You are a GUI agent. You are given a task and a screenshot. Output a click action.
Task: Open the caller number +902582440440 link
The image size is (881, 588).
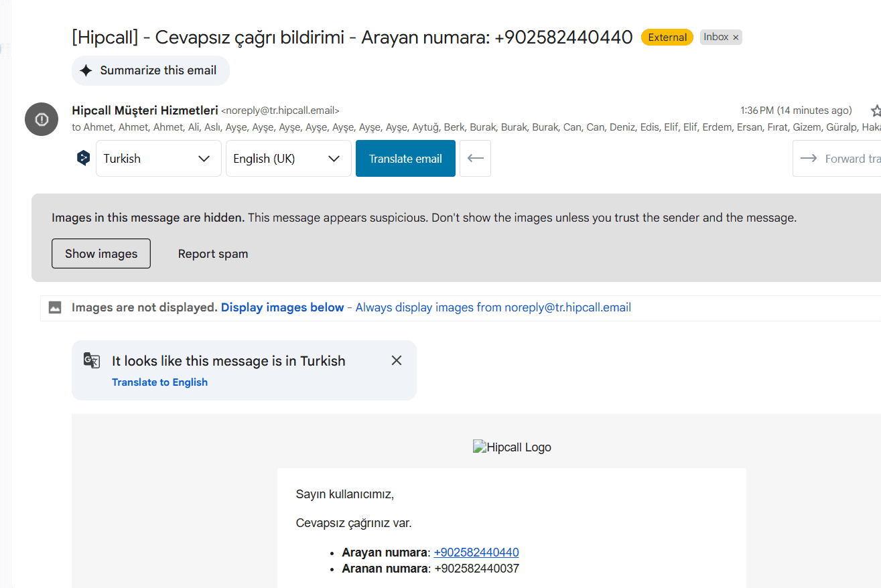click(x=476, y=553)
